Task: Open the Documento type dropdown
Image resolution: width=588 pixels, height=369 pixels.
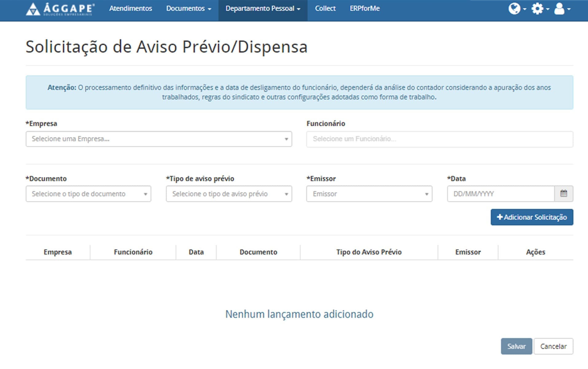Action: tap(88, 194)
